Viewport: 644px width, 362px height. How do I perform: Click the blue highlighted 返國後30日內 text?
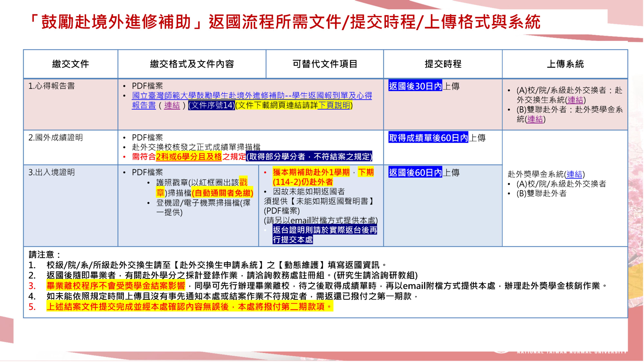(x=415, y=86)
